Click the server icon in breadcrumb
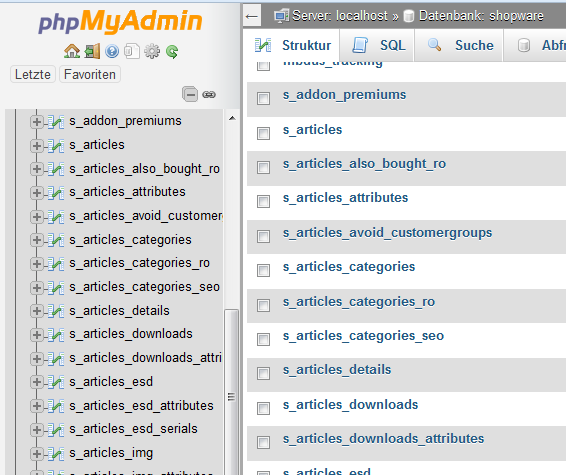Viewport: 566px width, 475px height. pos(281,16)
